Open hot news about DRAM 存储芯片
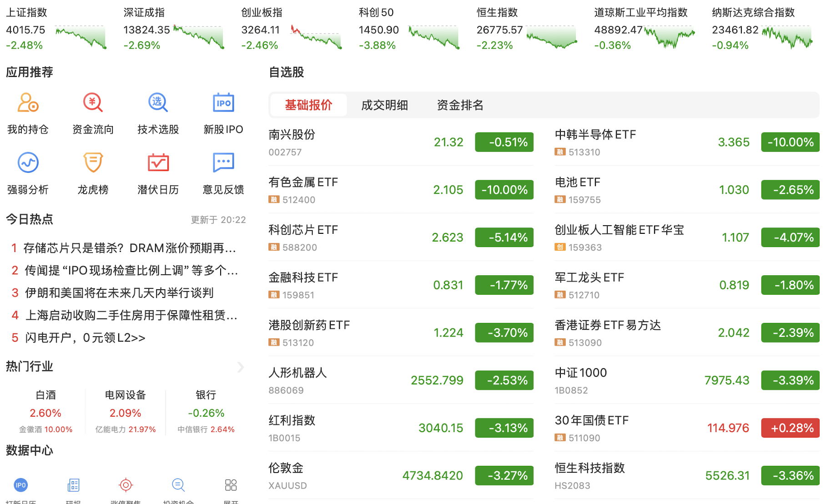Viewport: 826px width, 504px height. (130, 248)
